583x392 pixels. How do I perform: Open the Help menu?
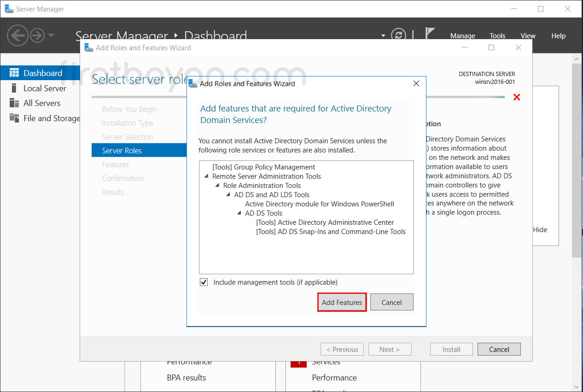click(x=558, y=35)
